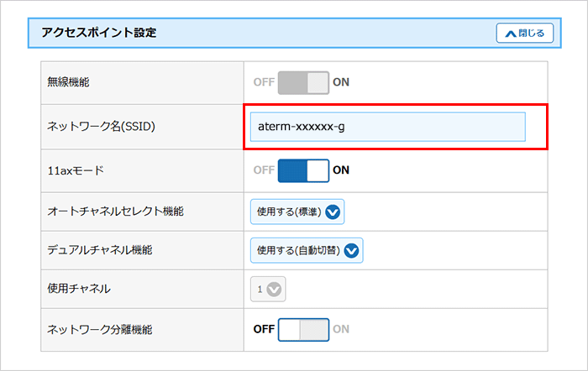The image size is (588, 371).
Task: Toggle the 無線機能 switch
Action: click(303, 82)
